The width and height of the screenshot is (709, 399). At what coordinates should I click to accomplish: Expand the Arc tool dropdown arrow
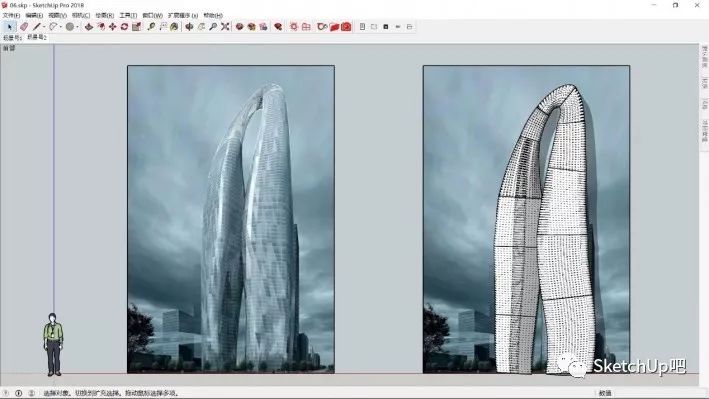click(61, 28)
